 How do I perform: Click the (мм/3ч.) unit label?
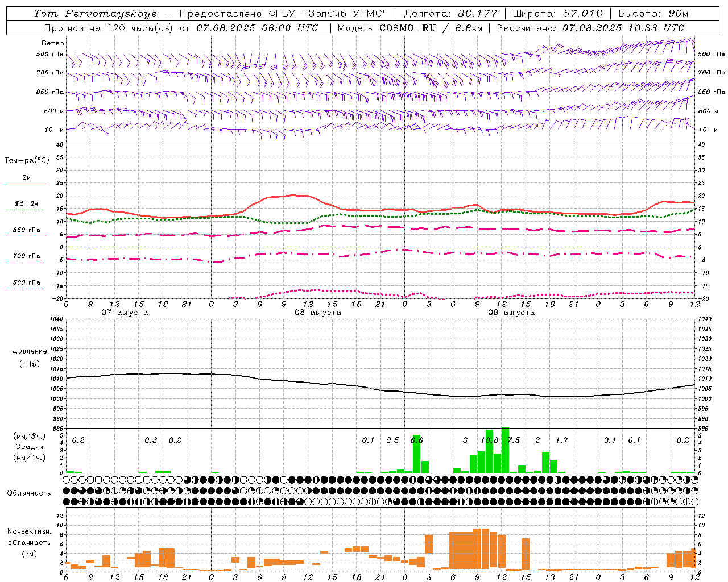point(30,436)
